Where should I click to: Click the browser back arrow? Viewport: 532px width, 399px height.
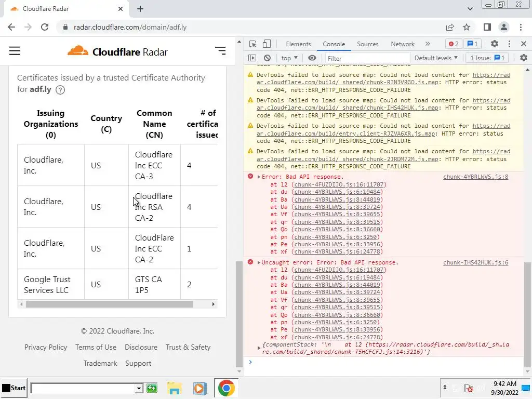11,27
